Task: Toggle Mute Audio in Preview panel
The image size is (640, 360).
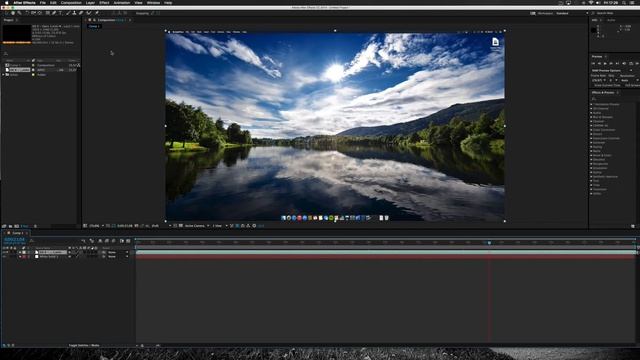Action: click(x=624, y=63)
